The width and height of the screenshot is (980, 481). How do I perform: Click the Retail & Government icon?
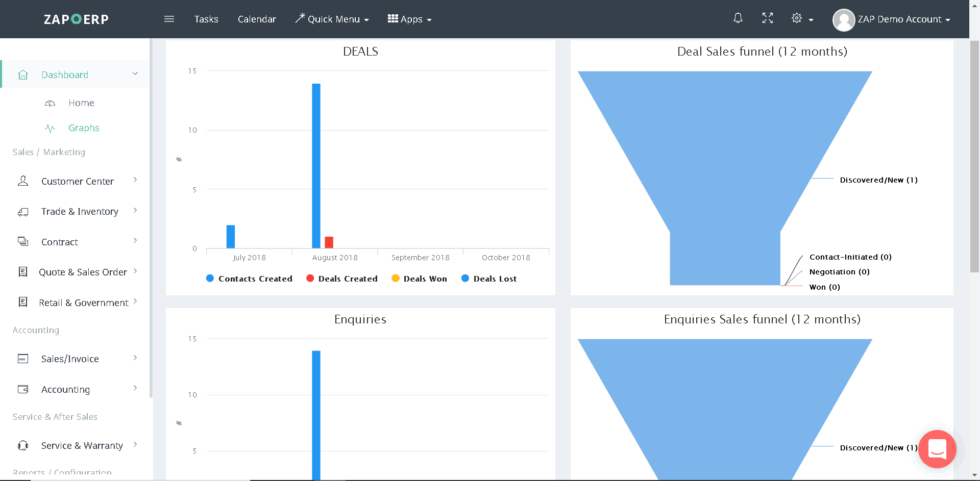click(23, 302)
